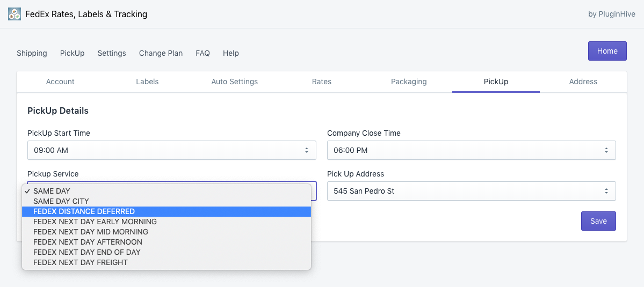
Task: Click the Home button
Action: 607,51
